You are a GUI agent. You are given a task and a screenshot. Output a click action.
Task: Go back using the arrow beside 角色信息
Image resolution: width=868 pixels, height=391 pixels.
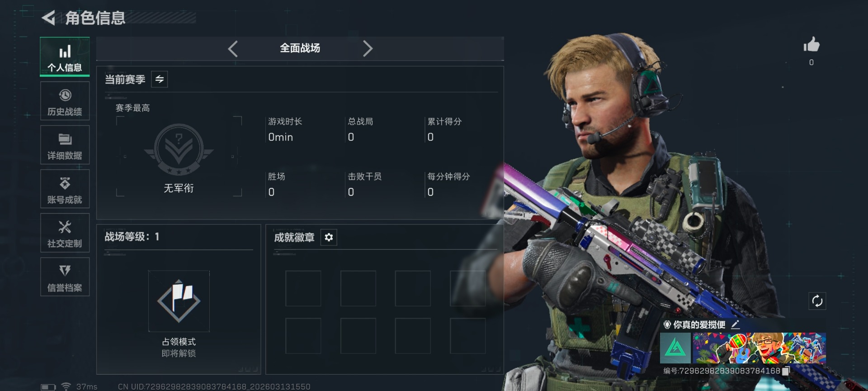[48, 18]
